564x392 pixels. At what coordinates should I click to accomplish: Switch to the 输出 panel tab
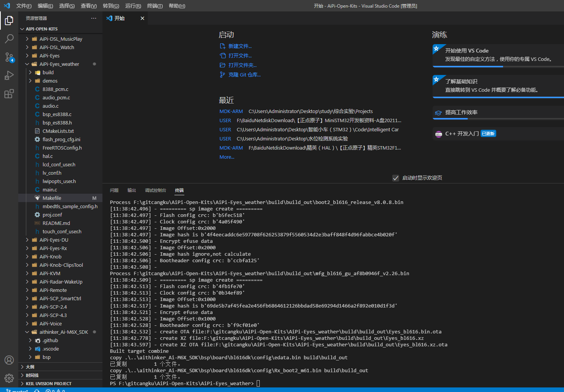point(132,190)
